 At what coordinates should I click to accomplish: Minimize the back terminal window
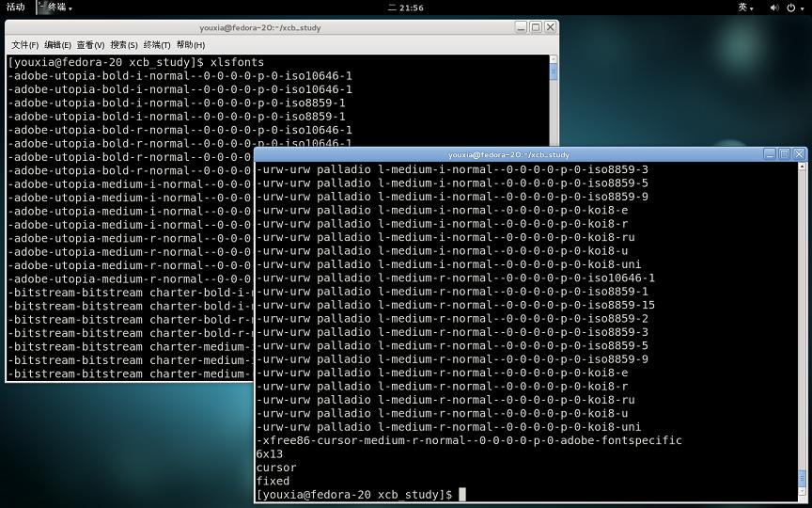tap(522, 27)
